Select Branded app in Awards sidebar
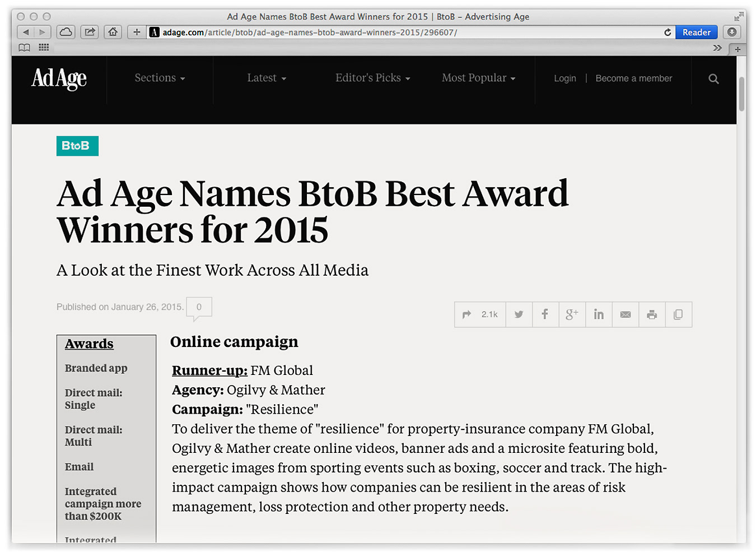Screen dimensions: 756x556 96,368
